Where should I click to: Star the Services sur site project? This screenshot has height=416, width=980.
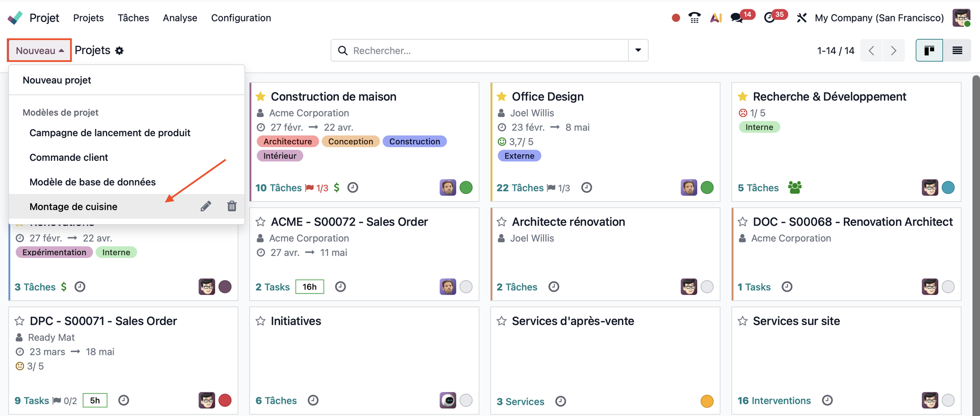pyautogui.click(x=743, y=321)
